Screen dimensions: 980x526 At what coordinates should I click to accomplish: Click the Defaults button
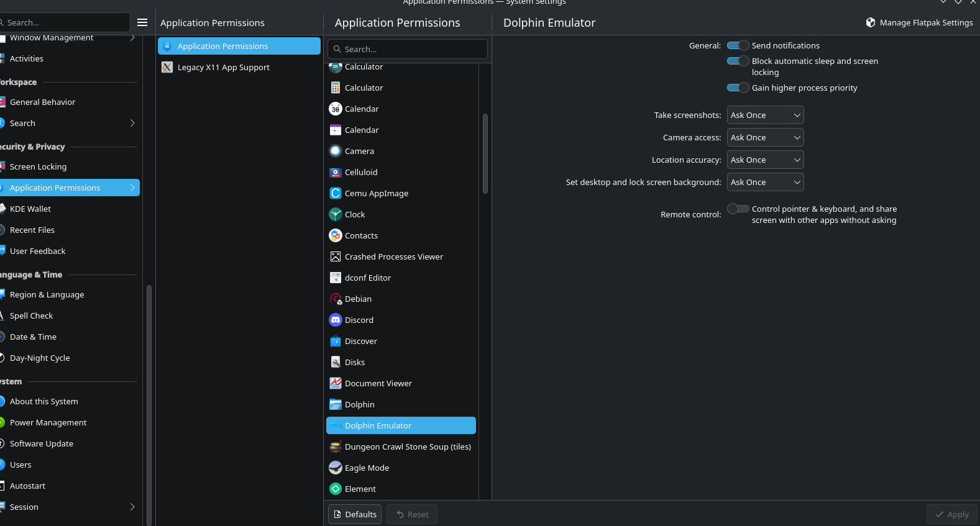(x=355, y=514)
